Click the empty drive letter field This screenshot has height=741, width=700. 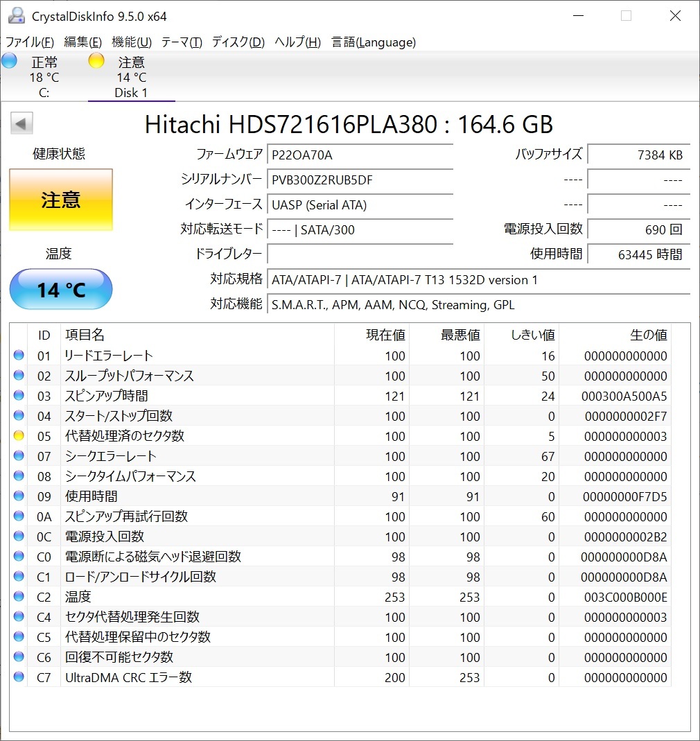tap(360, 254)
